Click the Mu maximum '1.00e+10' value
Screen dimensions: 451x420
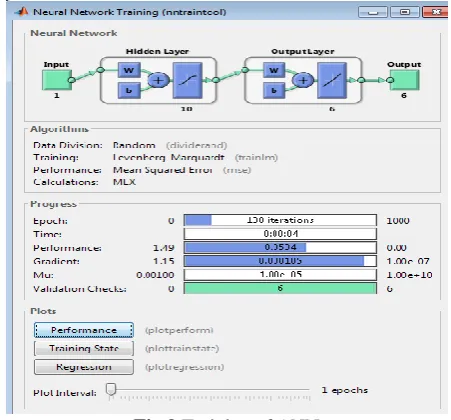pyautogui.click(x=409, y=275)
